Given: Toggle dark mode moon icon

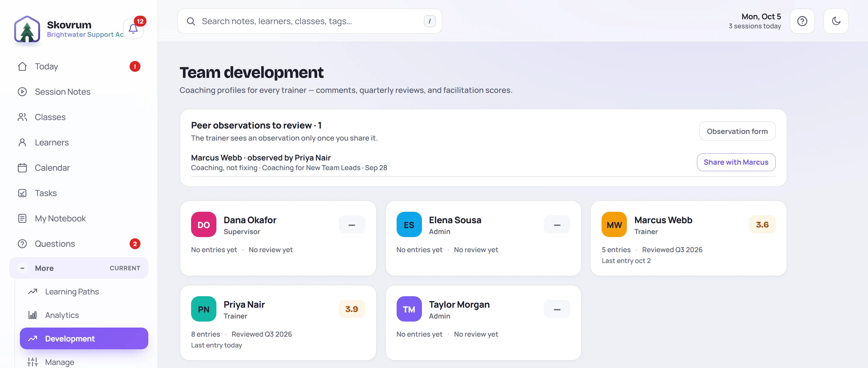Looking at the screenshot, I should pos(836,21).
